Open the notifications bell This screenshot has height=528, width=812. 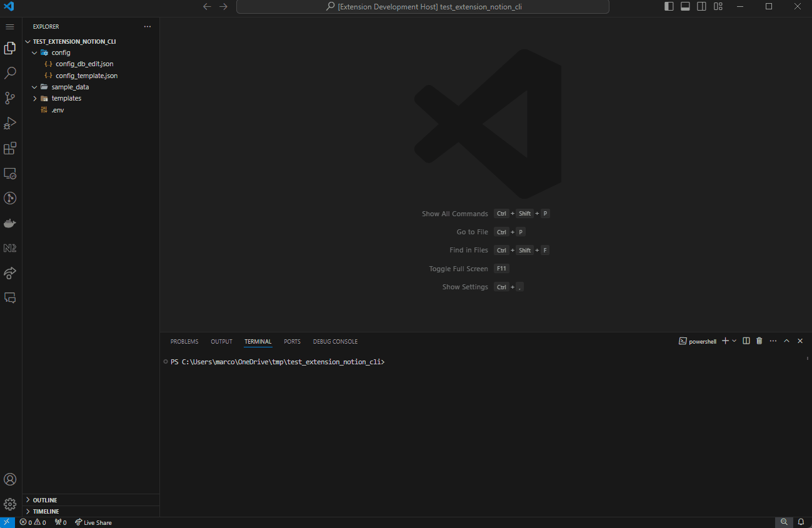(x=801, y=522)
